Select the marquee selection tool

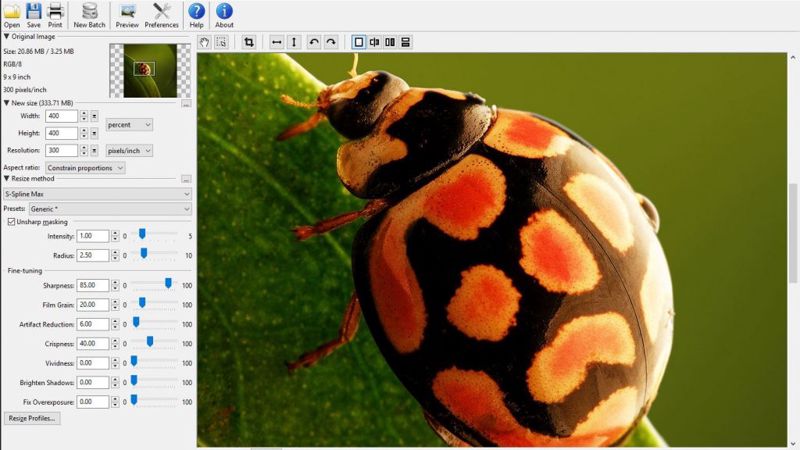click(221, 42)
